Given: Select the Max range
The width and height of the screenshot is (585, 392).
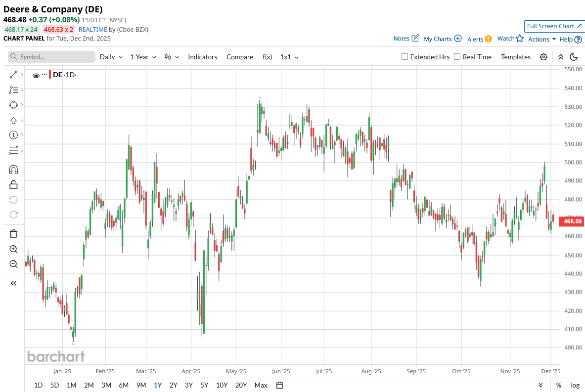Looking at the screenshot, I should click(x=261, y=385).
